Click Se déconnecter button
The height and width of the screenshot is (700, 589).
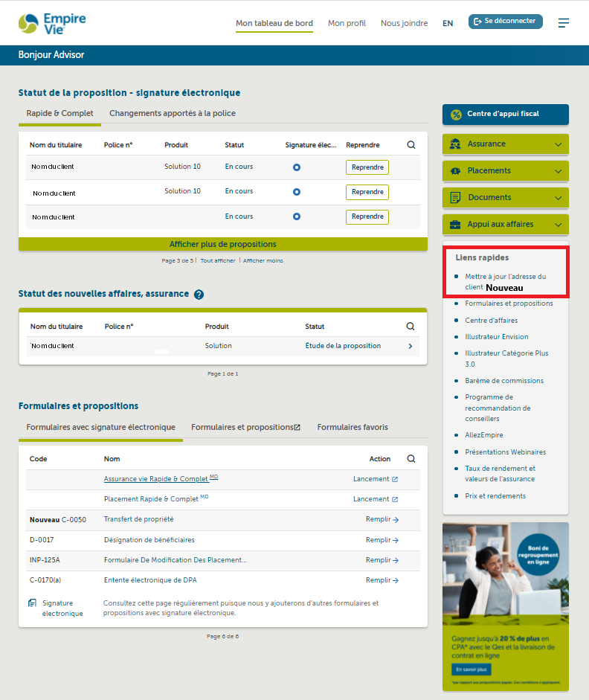[505, 21]
